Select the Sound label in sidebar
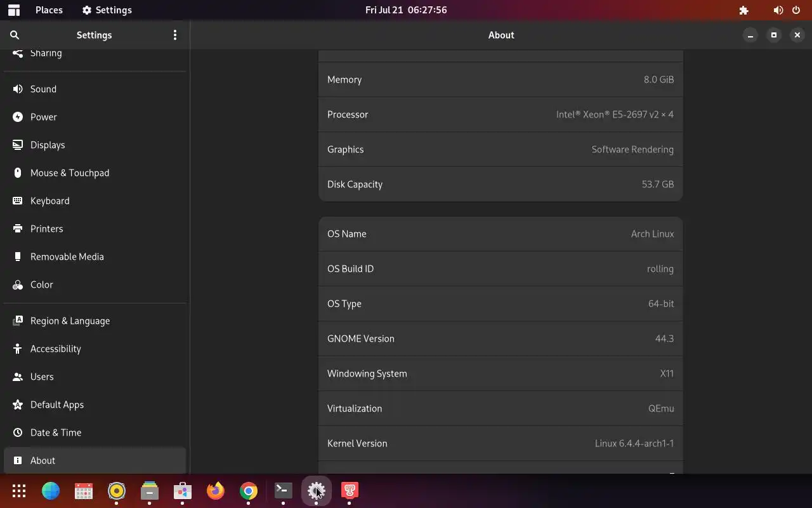Screen dimensions: 812x508 click(43, 89)
